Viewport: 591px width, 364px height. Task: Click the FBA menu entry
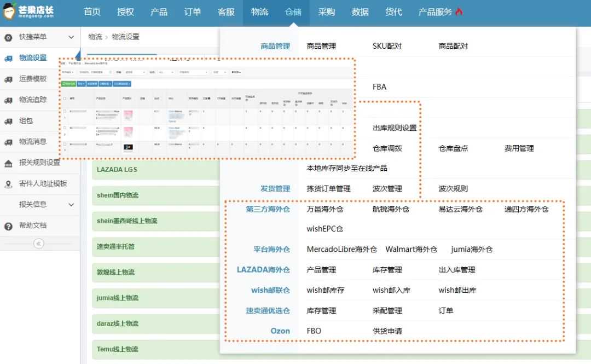coord(379,86)
